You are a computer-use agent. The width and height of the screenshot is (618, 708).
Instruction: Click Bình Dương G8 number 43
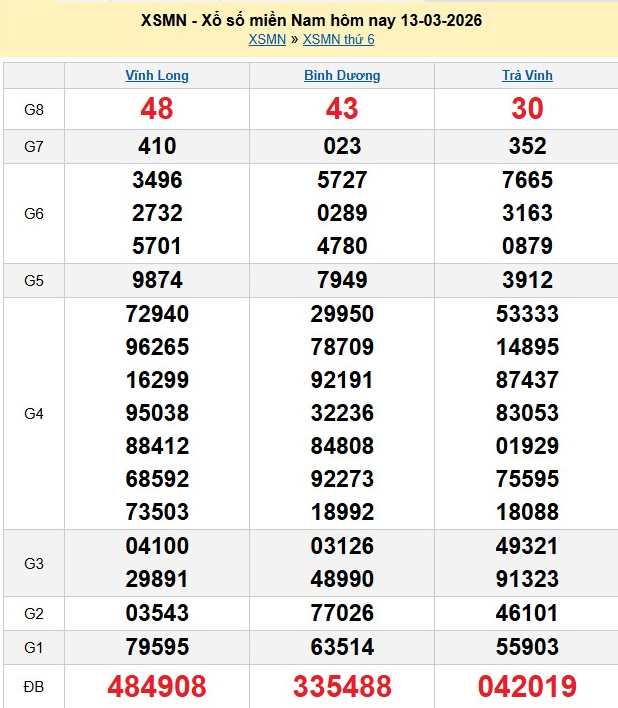click(342, 109)
